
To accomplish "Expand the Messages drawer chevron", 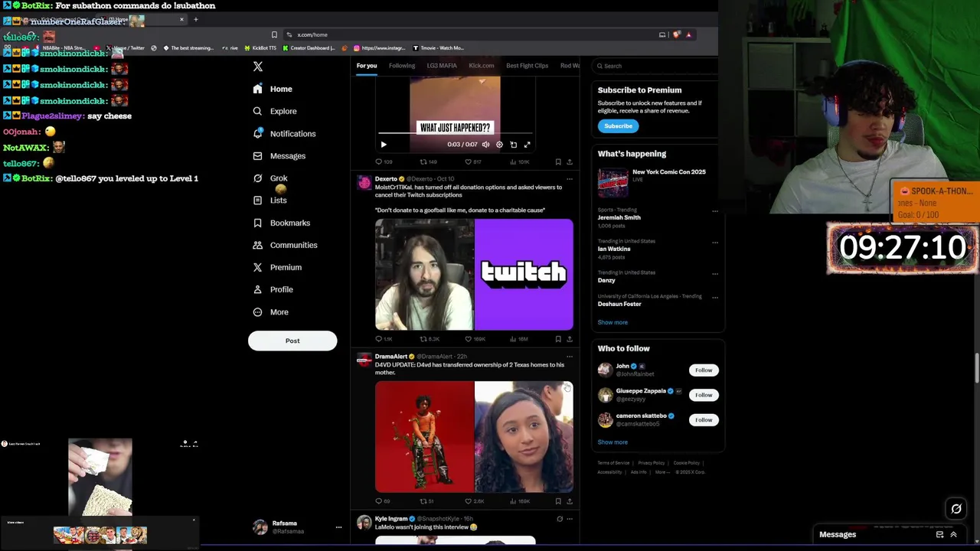I will point(953,534).
